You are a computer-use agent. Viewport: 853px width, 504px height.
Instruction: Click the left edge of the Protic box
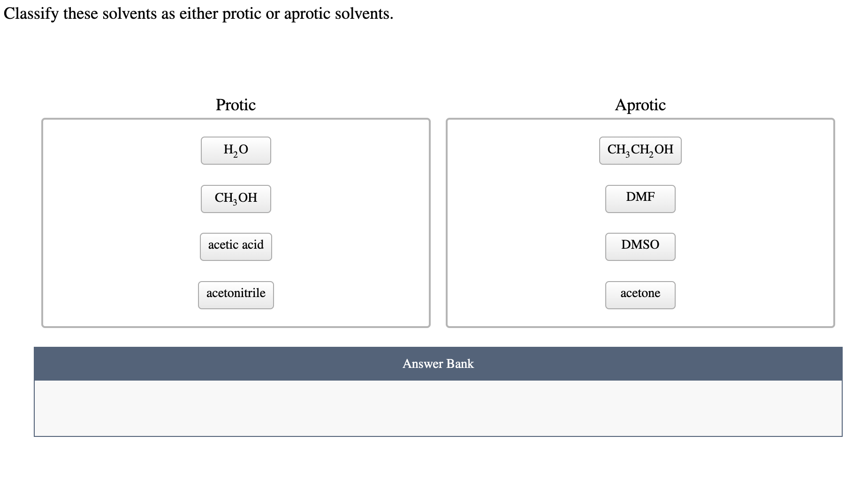(43, 221)
